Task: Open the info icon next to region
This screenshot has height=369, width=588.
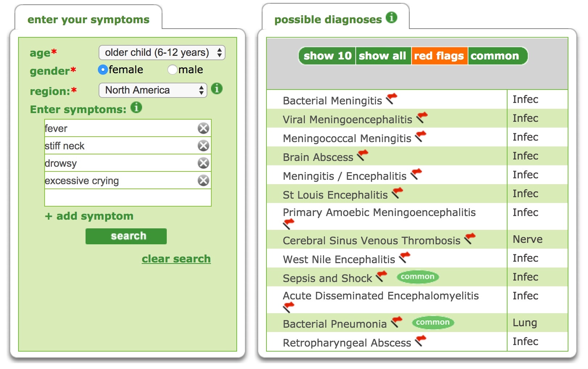Action: (217, 88)
